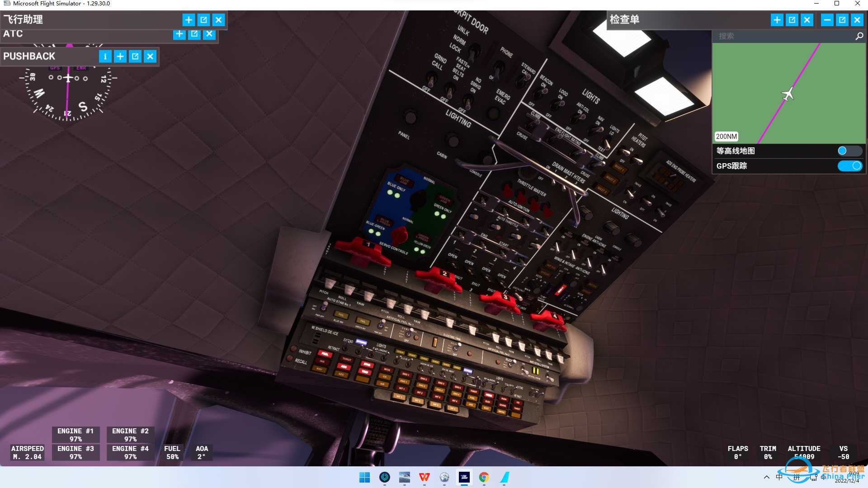Minimize the 检查单 panel with minus icon
Viewport: 868px width, 488px height.
tap(827, 20)
